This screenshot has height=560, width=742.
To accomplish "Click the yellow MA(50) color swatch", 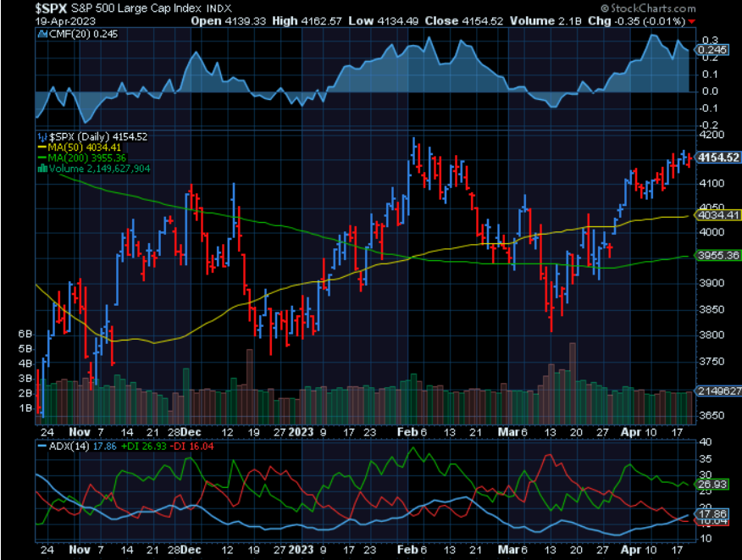I will pos(42,147).
